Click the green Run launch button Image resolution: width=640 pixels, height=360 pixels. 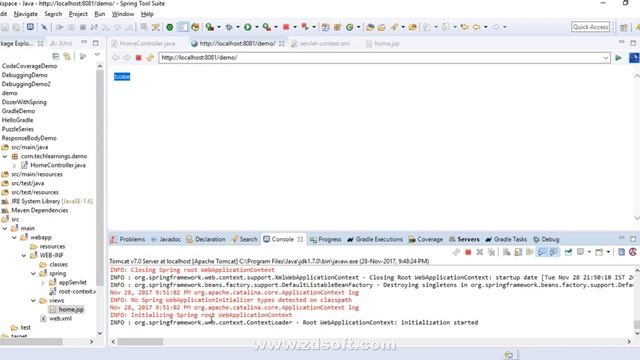click(x=248, y=27)
